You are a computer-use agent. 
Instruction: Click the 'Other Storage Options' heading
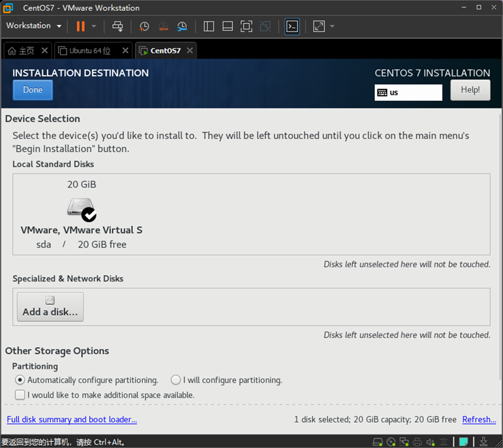[x=57, y=350]
